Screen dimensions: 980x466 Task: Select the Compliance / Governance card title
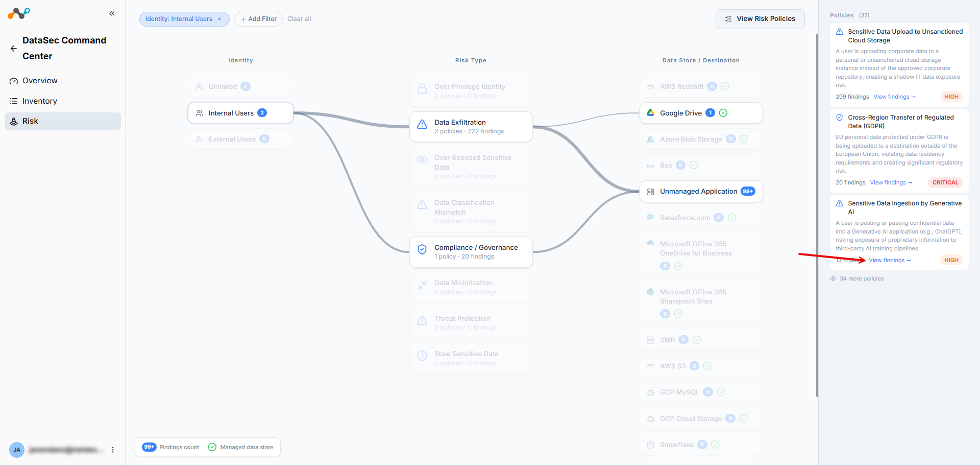pos(476,247)
